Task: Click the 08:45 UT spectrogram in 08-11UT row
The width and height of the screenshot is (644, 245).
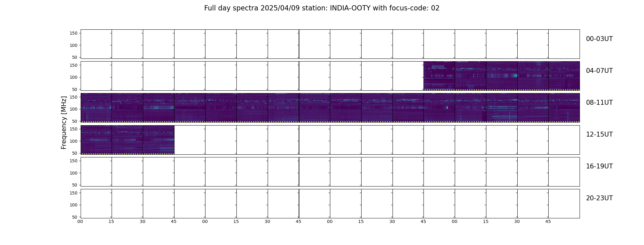Action: [190, 108]
